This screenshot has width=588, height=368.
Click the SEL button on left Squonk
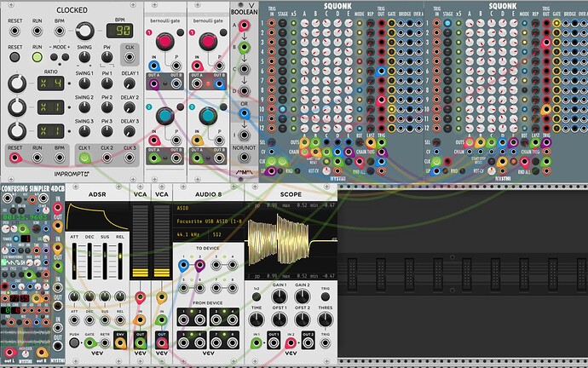(x=271, y=142)
